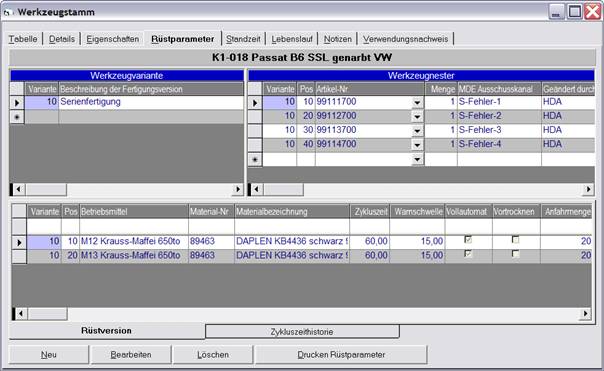604x371 pixels.
Task: Click new-record asterisk in Werkzeugvariante grid
Action: tap(17, 117)
